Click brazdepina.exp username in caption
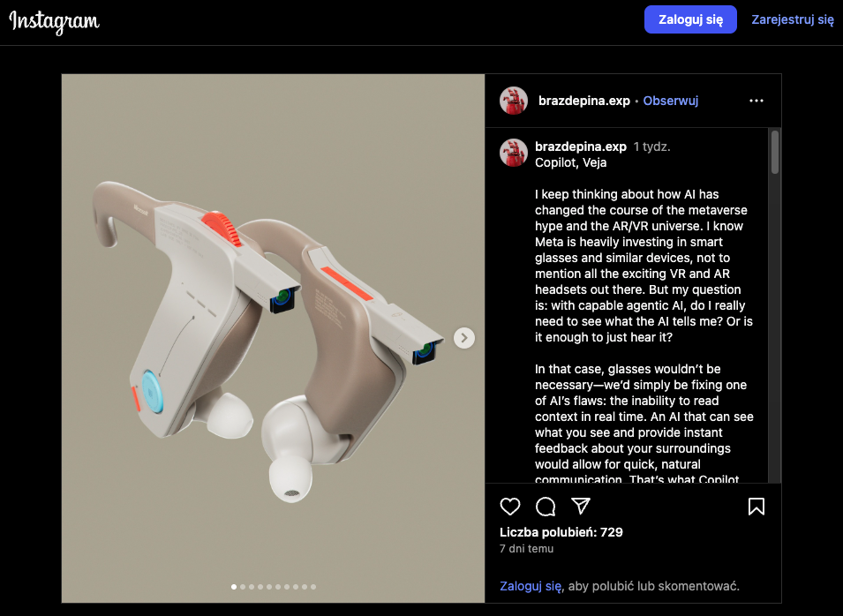843x616 pixels. (x=581, y=146)
